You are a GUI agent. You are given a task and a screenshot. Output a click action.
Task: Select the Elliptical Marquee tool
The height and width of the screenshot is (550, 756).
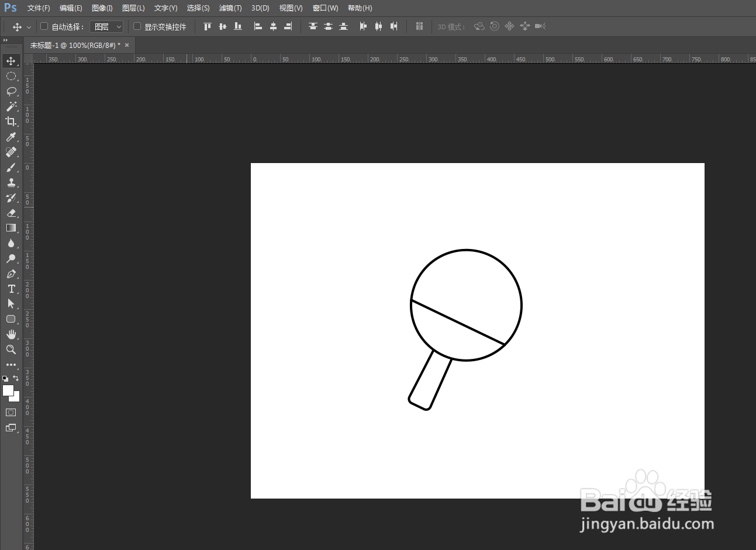[11, 76]
